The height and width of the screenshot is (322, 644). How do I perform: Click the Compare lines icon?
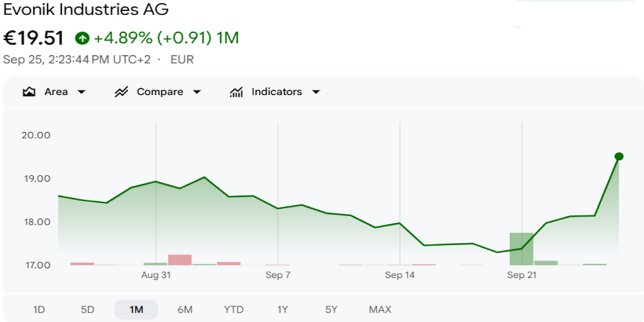121,92
